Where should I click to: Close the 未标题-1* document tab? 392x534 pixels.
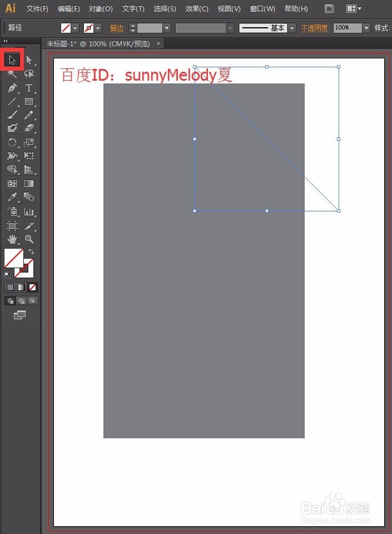pyautogui.click(x=158, y=43)
